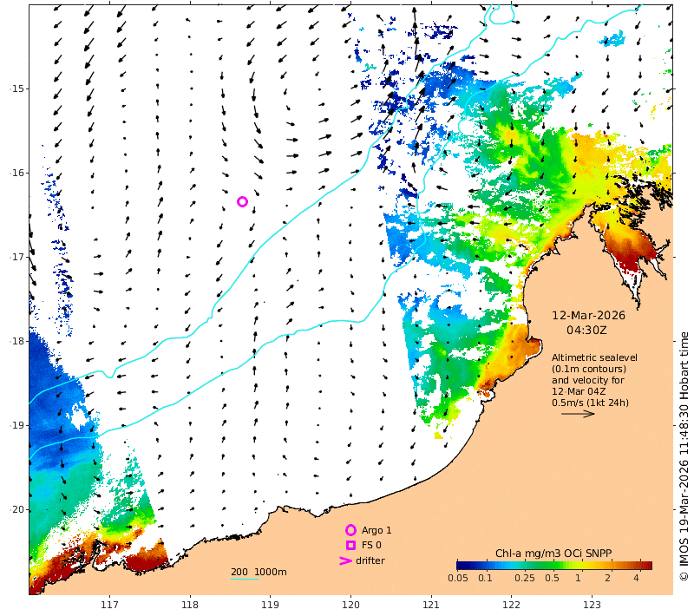Click the 'drifter' legend label
694x616 pixels.
click(x=370, y=560)
